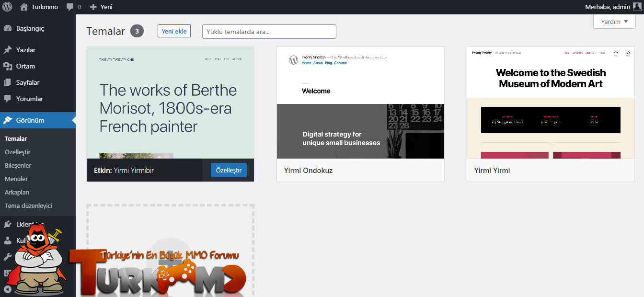Open the Twenty Twenty-One theme screenshot

pyautogui.click(x=170, y=103)
